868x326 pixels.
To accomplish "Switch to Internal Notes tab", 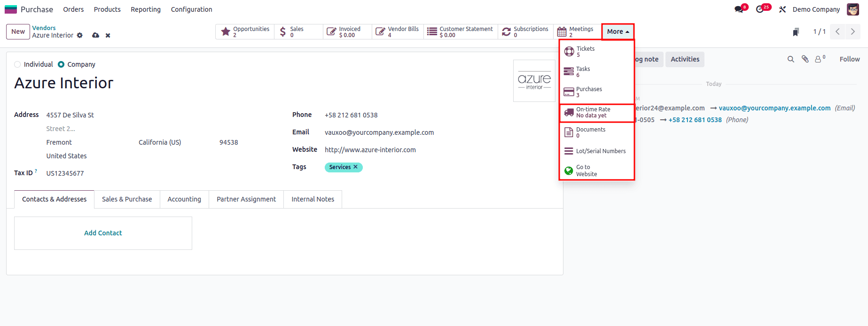I will pyautogui.click(x=313, y=199).
